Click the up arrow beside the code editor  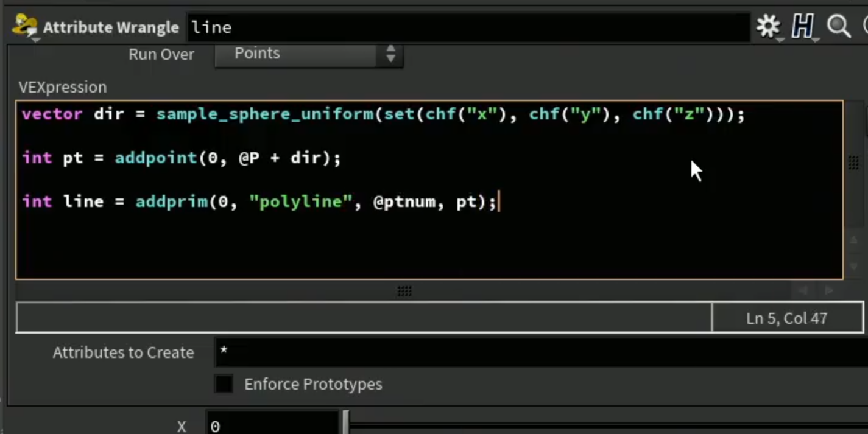point(853,240)
